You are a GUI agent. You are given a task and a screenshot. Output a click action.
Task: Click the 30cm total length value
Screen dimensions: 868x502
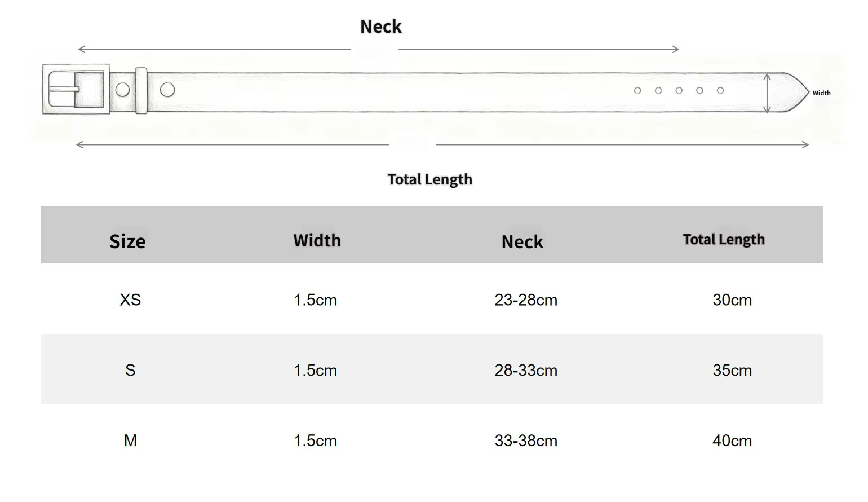tap(732, 300)
